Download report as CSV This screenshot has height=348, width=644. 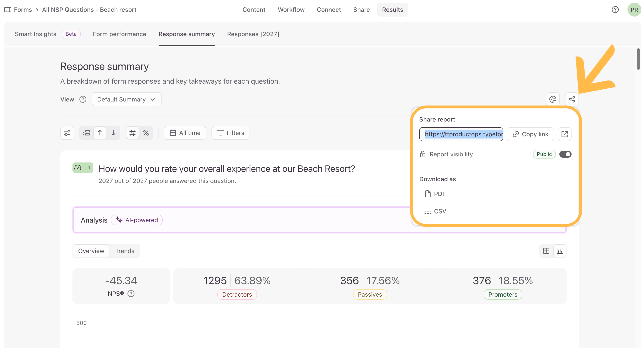point(435,211)
